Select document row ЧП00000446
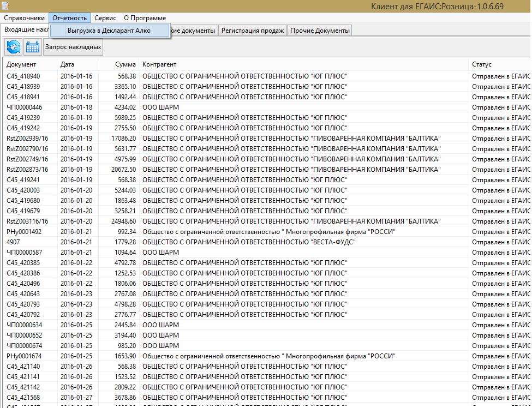Image resolution: width=532 pixels, height=408 pixels. click(x=24, y=107)
